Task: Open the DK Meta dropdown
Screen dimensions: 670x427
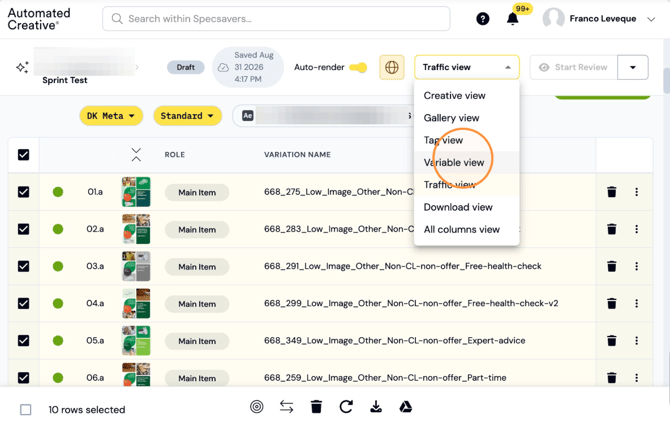Action: 111,116
